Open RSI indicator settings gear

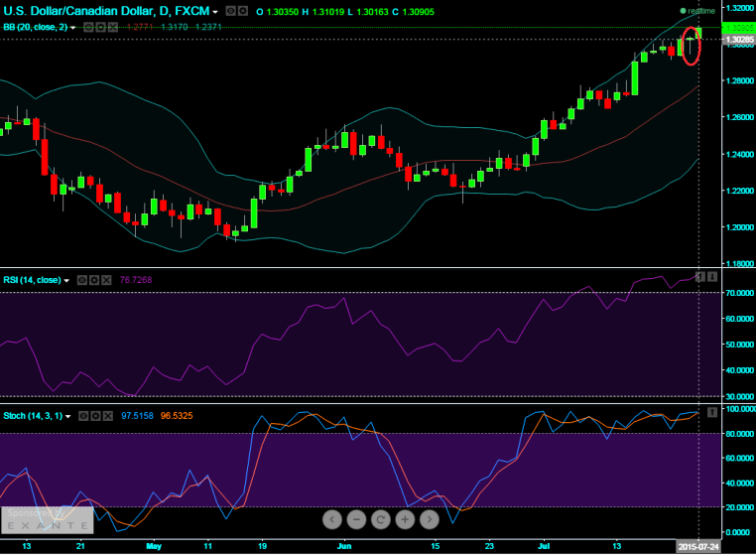pyautogui.click(x=94, y=280)
